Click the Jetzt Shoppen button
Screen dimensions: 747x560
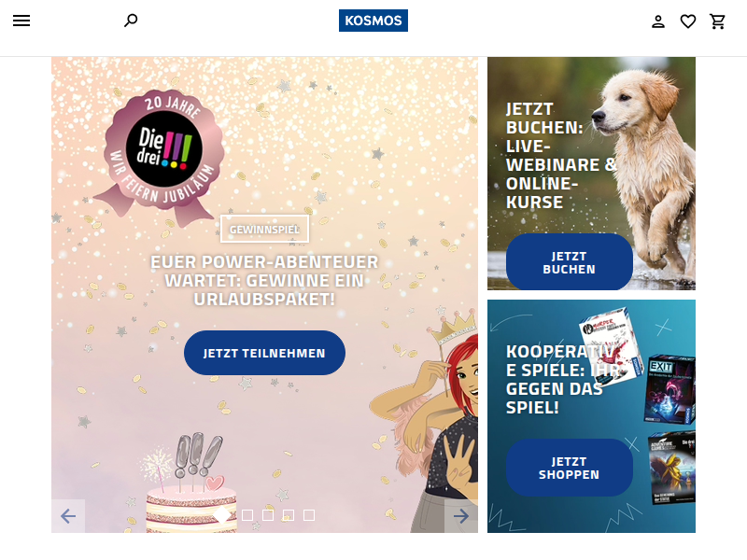[x=570, y=468]
